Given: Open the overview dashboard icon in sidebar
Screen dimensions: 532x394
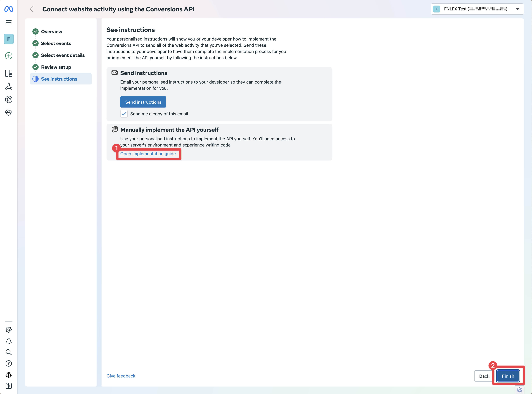Looking at the screenshot, I should [x=9, y=73].
